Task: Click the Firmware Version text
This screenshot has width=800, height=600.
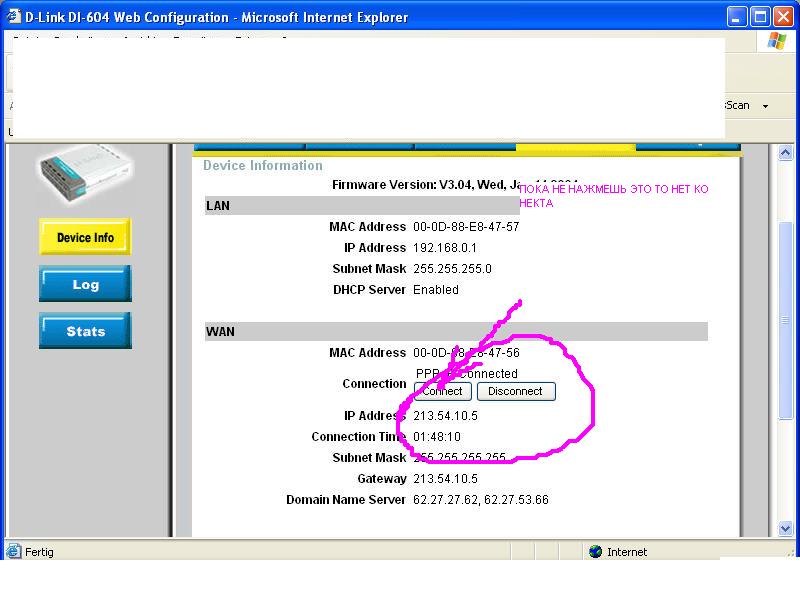Action: click(426, 185)
